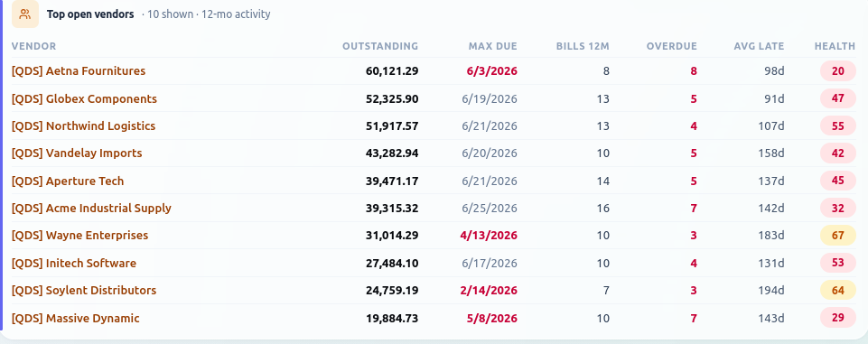Open [QDS] Massive Dynamic vendor

click(75, 319)
